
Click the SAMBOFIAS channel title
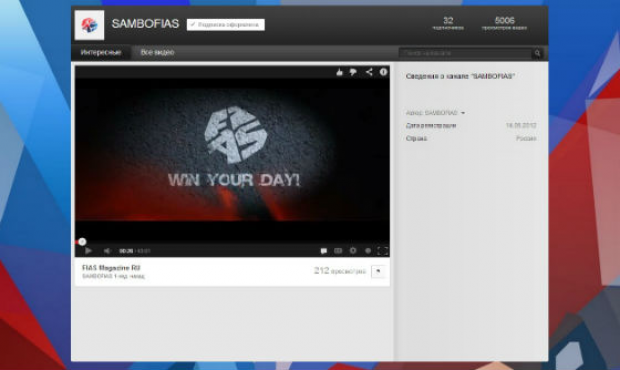[145, 24]
